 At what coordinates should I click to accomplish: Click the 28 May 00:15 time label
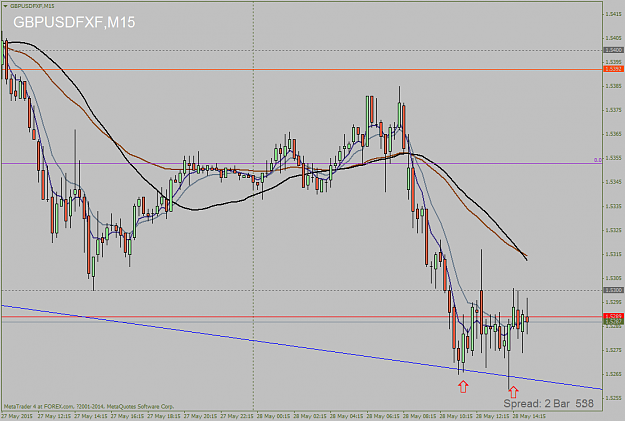tap(274, 417)
